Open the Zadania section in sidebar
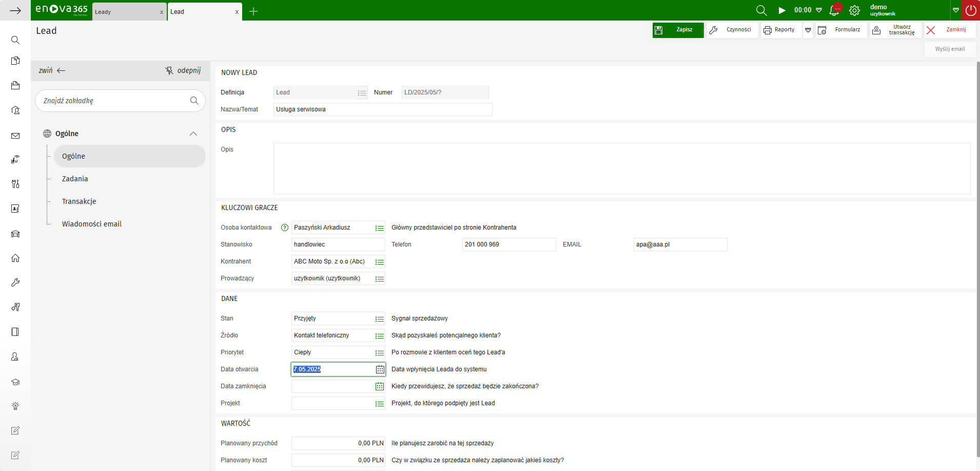This screenshot has width=980, height=471. 75,179
